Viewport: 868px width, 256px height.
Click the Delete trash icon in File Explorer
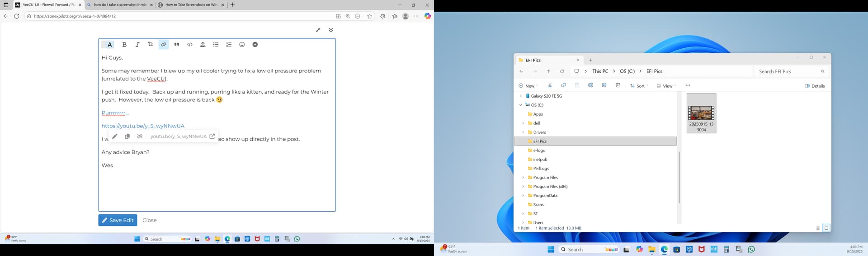pyautogui.click(x=618, y=85)
